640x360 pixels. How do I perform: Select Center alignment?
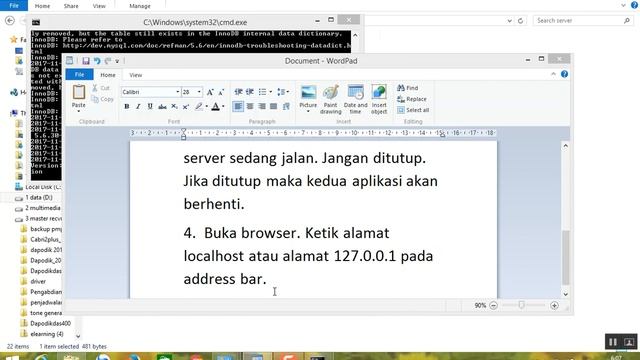pos(250,107)
